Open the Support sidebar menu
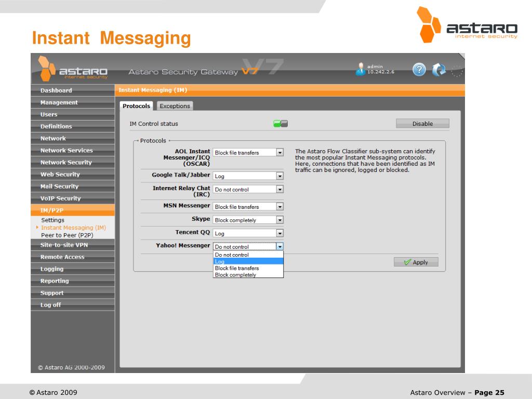Image resolution: width=532 pixels, height=399 pixels. pos(73,293)
